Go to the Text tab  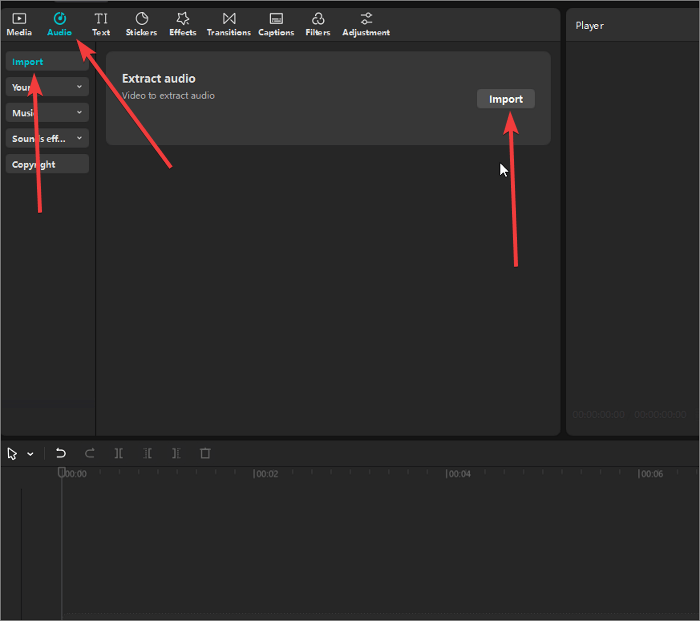coord(101,24)
